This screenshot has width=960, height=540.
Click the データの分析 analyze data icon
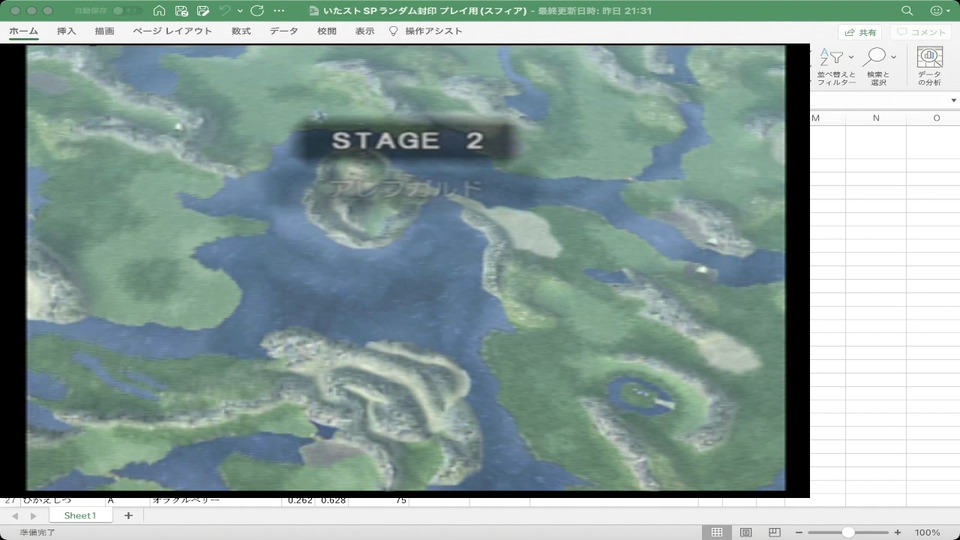[929, 57]
